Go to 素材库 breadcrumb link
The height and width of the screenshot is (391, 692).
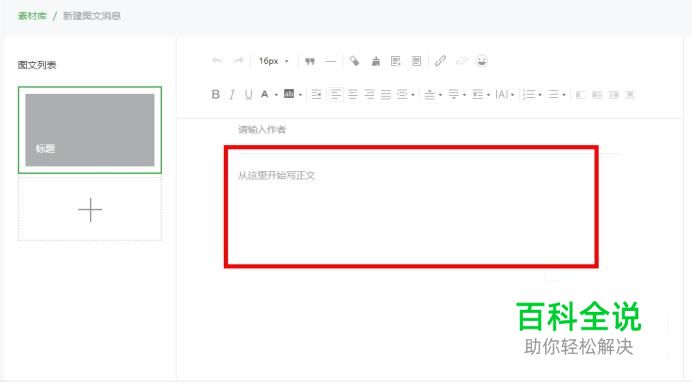[x=32, y=16]
